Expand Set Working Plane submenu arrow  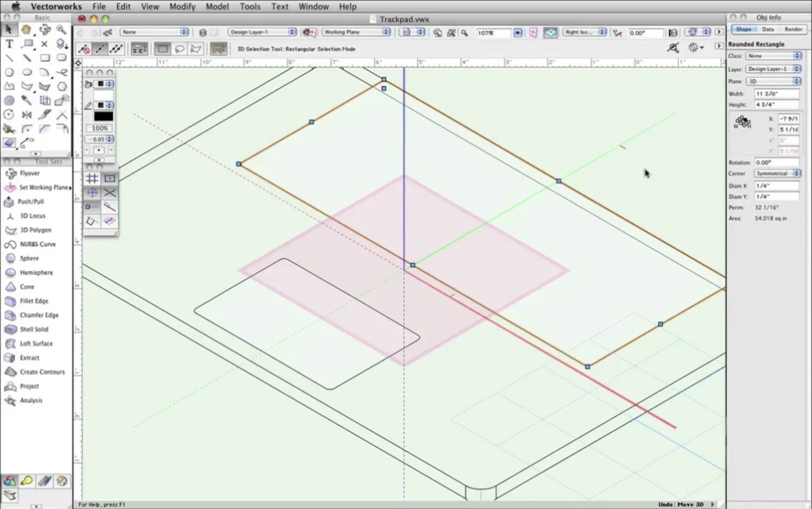[70, 188]
